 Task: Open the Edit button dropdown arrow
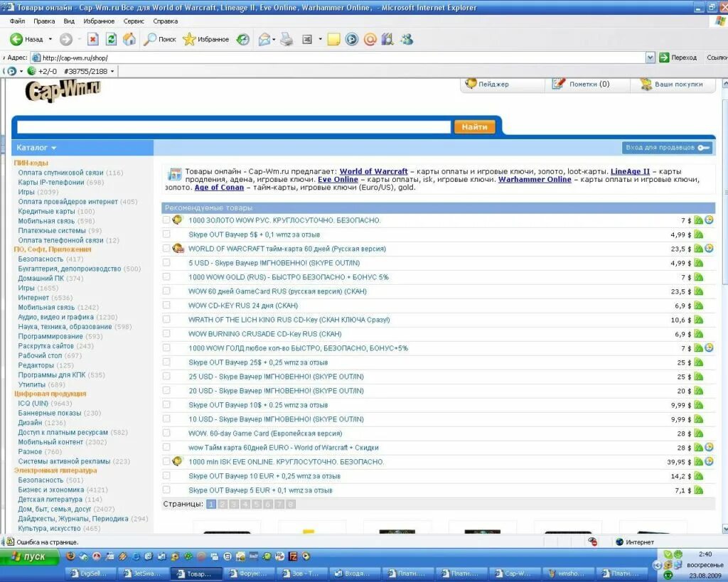pos(320,40)
